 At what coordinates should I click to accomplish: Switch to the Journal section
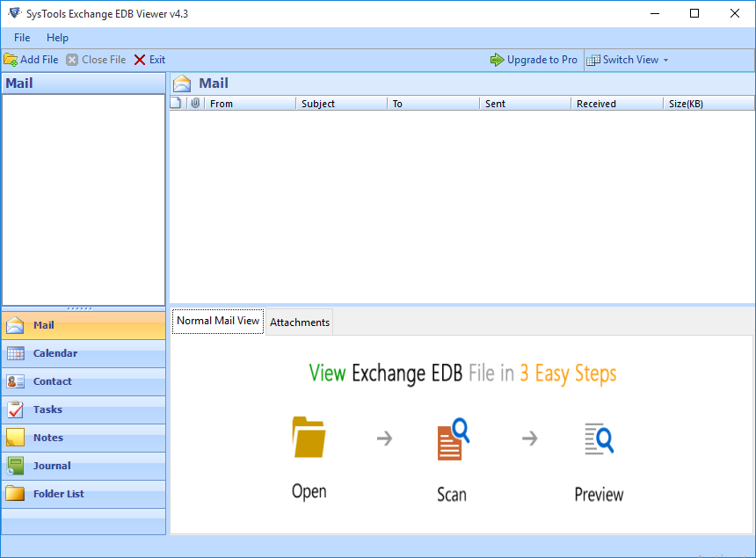pyautogui.click(x=84, y=466)
